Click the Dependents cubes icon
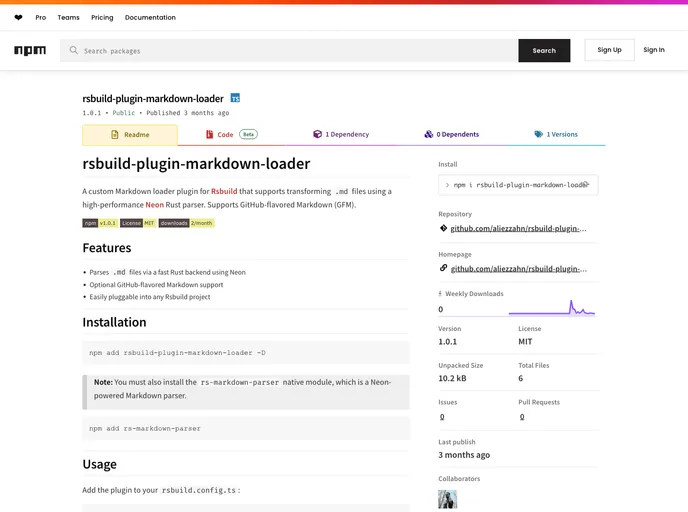 (x=429, y=134)
